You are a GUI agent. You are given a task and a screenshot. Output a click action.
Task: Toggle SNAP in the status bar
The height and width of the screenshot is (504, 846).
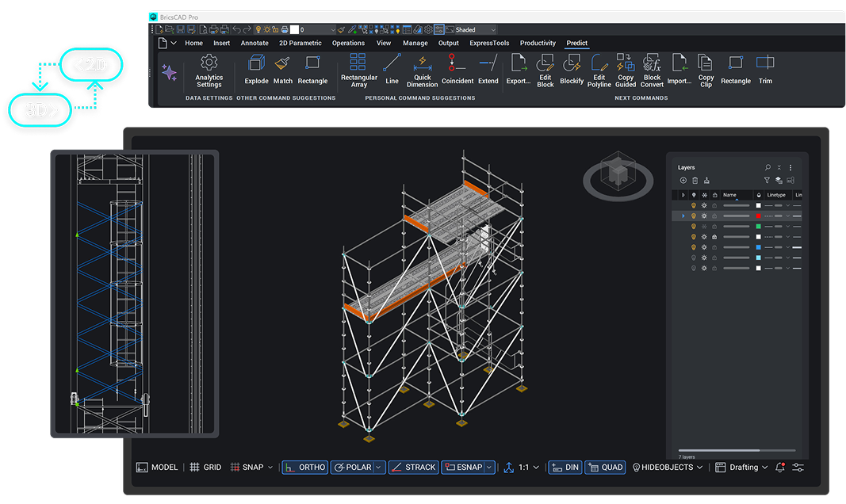(x=247, y=468)
